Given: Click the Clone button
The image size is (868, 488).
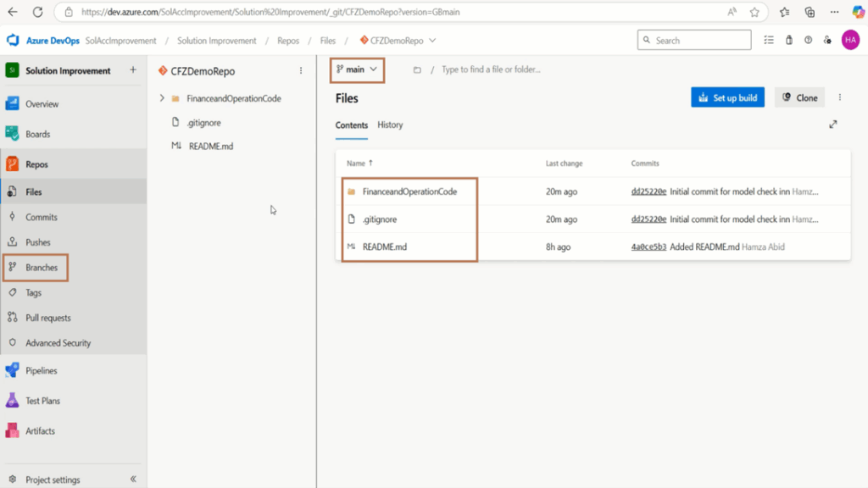Looking at the screenshot, I should (799, 97).
